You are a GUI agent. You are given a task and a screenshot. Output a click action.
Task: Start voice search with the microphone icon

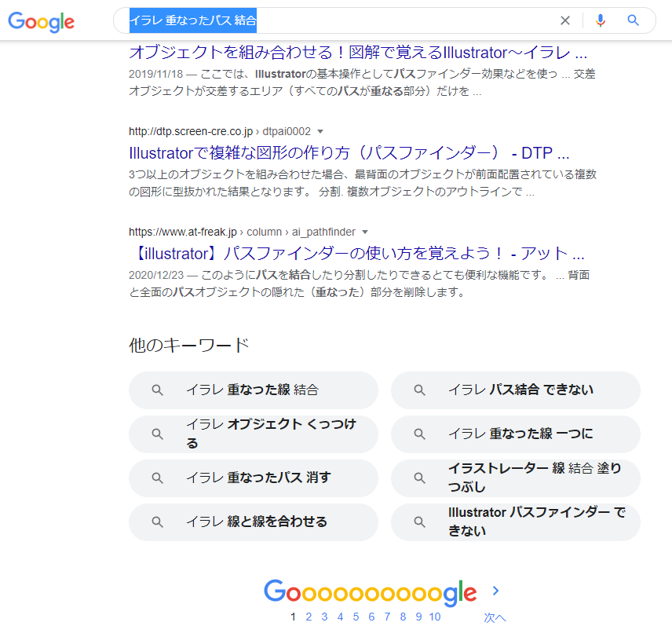(x=601, y=20)
